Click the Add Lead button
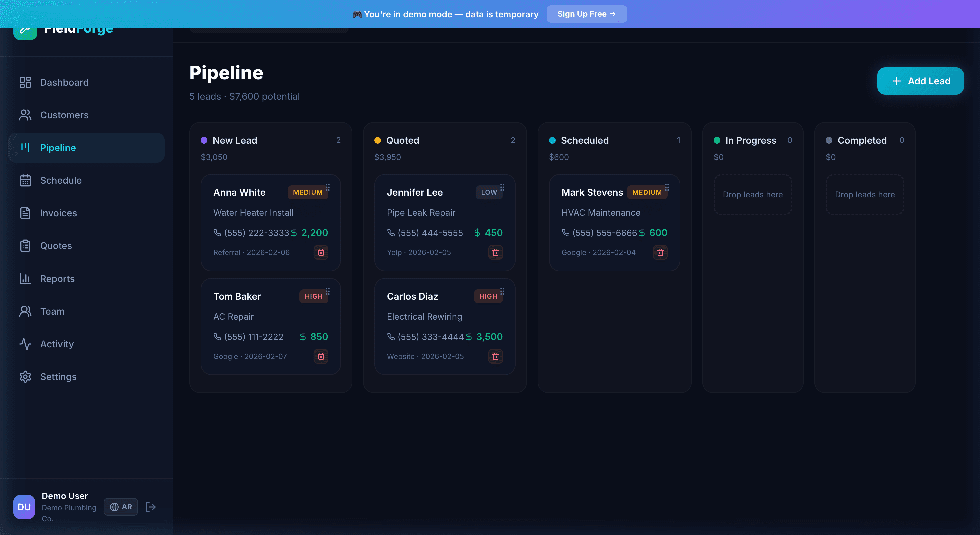Screen dimensions: 980x535 [x=921, y=81]
